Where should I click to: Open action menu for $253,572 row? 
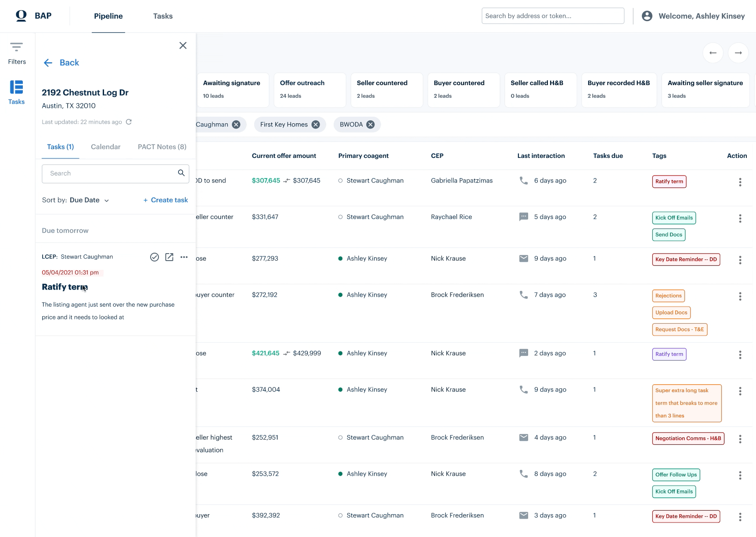740,476
